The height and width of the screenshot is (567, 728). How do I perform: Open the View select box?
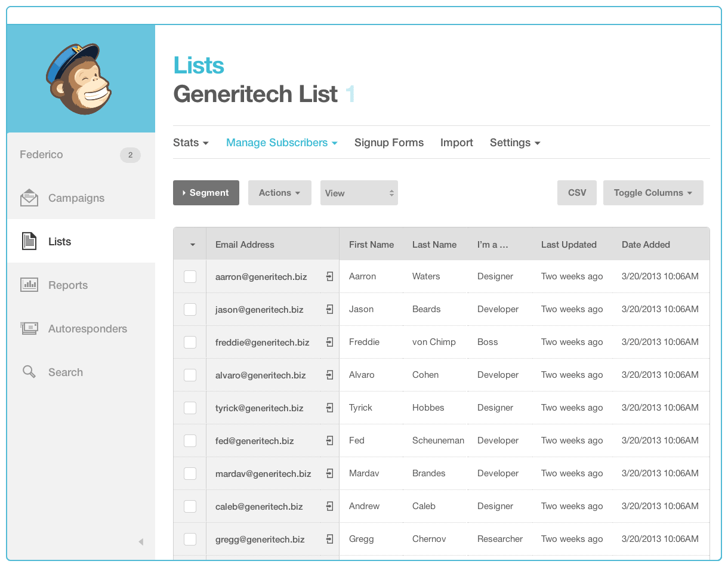(359, 193)
